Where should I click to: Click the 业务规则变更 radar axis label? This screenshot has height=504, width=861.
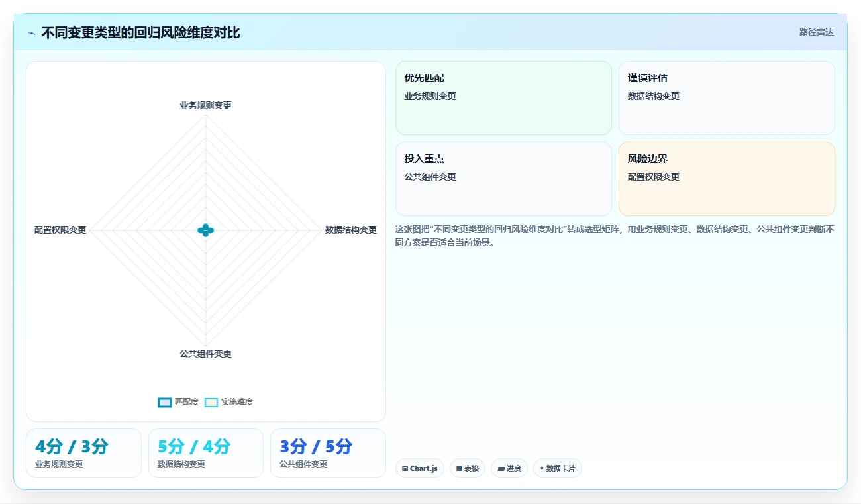coord(206,105)
